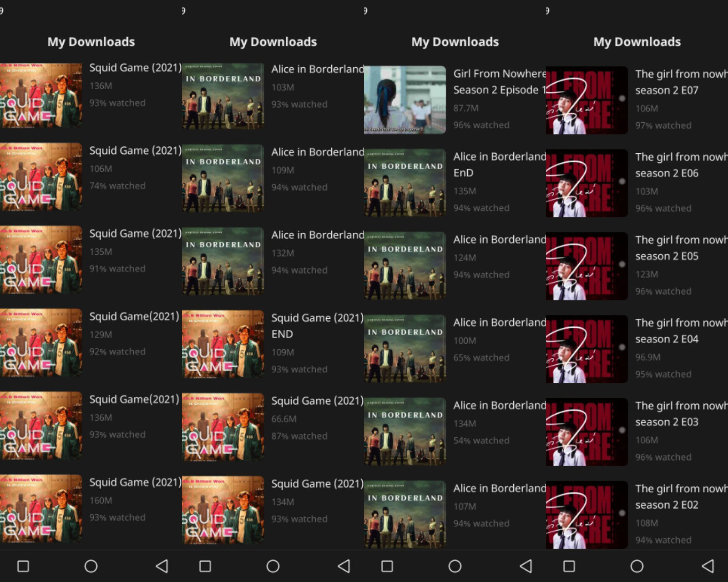This screenshot has height=582, width=728.
Task: Tap home circle icon below Squid Game 134M entry
Action: point(273,566)
